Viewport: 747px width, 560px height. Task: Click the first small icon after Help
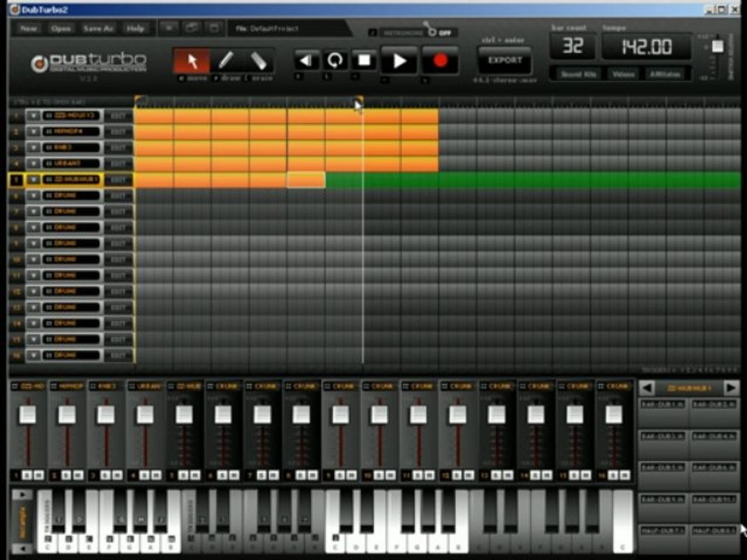click(x=169, y=29)
